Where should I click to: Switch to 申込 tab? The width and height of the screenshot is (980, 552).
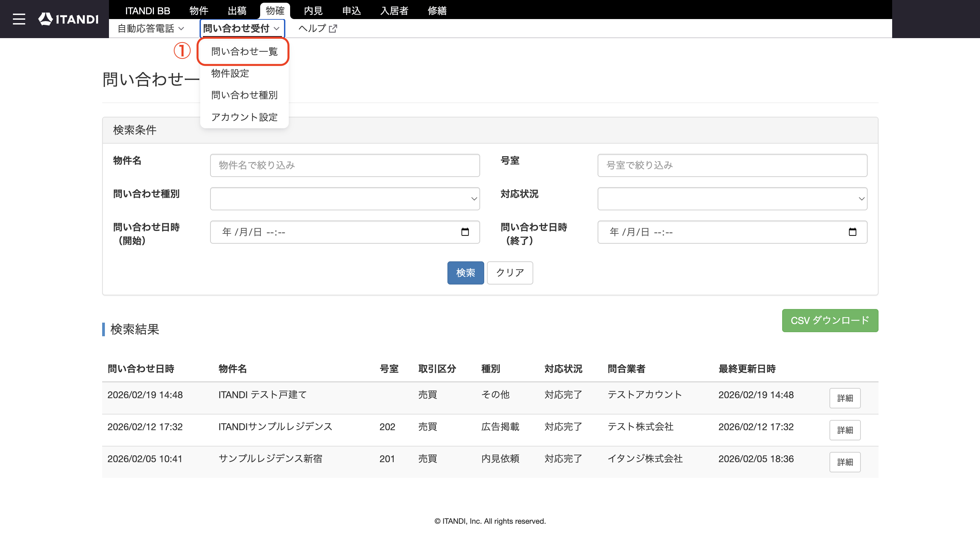pos(351,11)
